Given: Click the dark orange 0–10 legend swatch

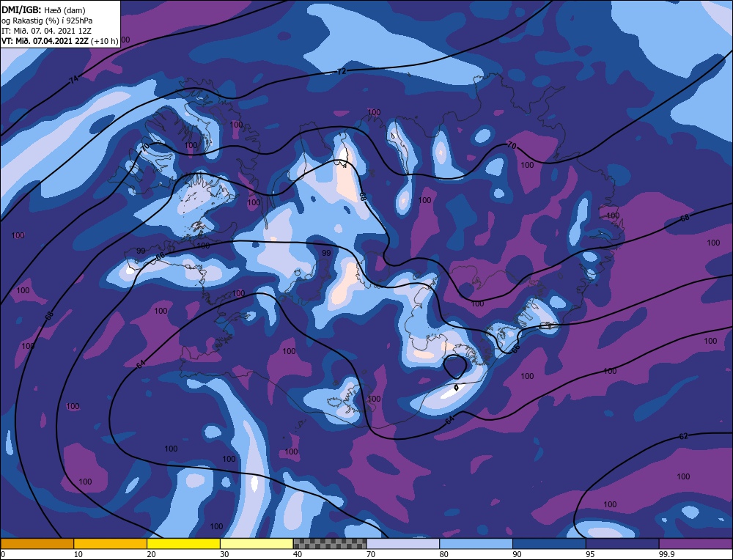Looking at the screenshot, I should (x=37, y=543).
